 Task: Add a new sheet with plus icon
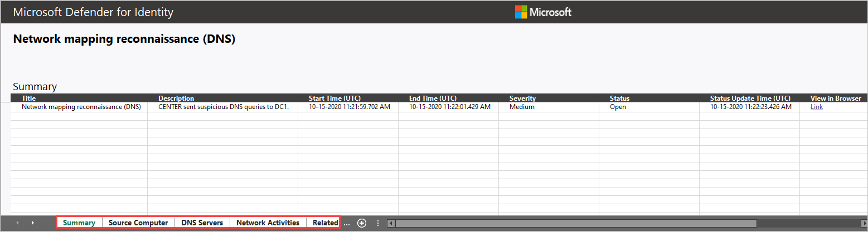362,223
